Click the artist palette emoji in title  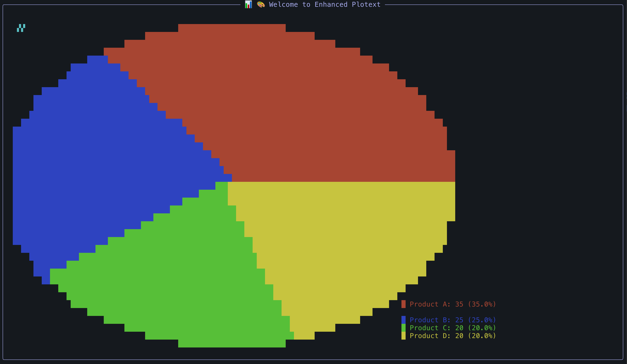pyautogui.click(x=261, y=5)
